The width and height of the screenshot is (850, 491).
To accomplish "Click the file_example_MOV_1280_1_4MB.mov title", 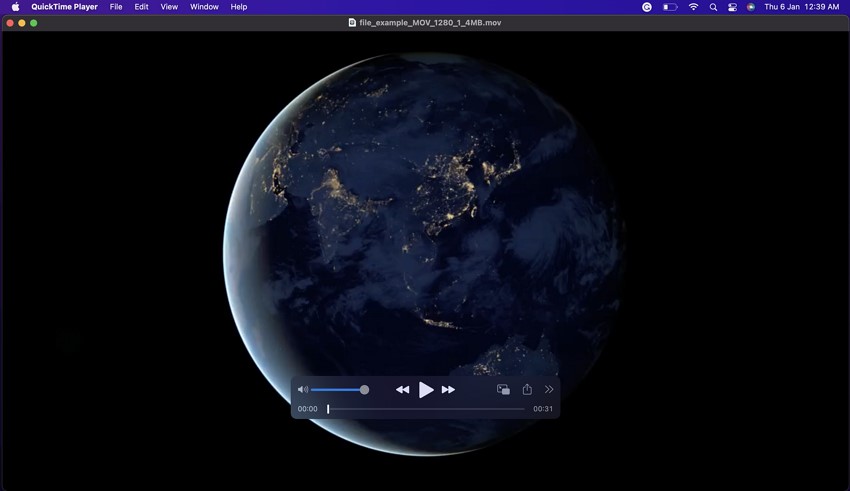I will click(x=430, y=23).
